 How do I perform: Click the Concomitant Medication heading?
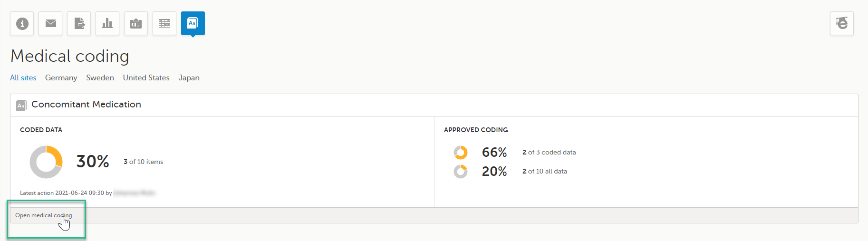(x=86, y=104)
